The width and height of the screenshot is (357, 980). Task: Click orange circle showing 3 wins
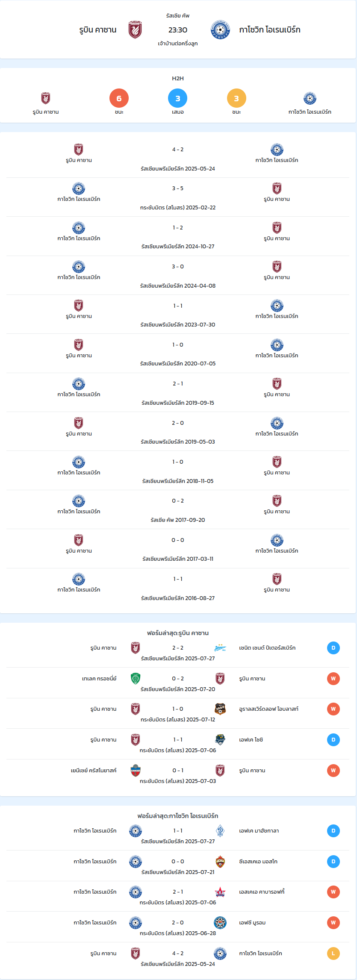[x=236, y=98]
